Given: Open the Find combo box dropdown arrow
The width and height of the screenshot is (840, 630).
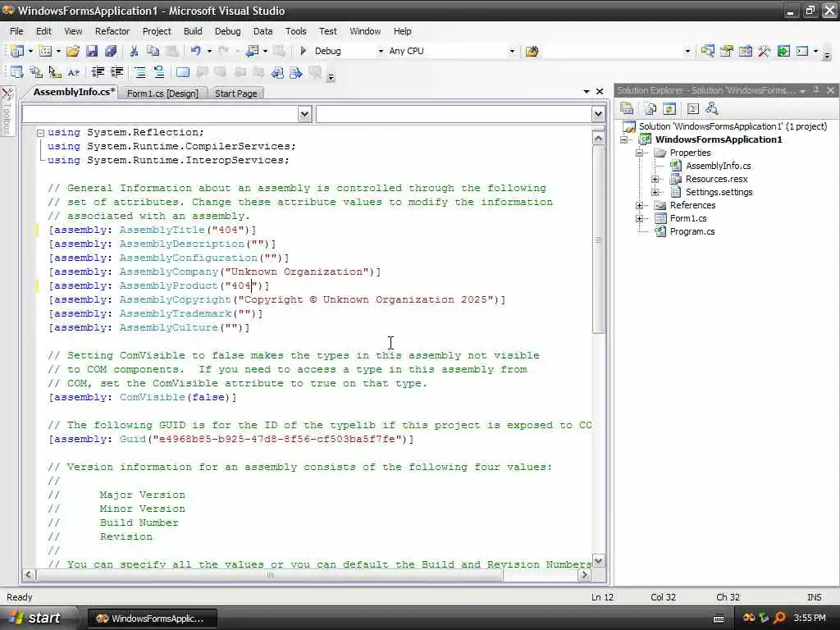Looking at the screenshot, I should coord(687,52).
